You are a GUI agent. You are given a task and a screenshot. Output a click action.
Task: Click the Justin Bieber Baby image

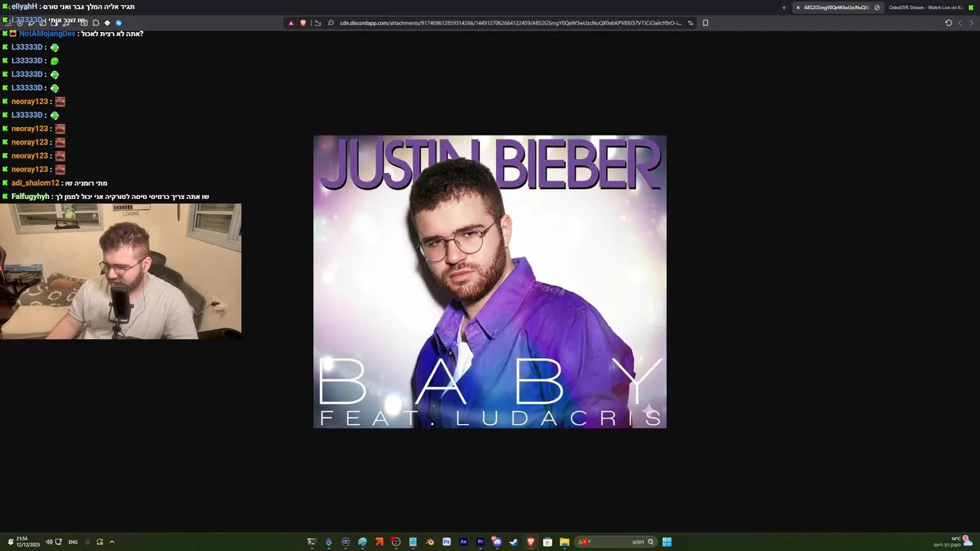click(490, 282)
